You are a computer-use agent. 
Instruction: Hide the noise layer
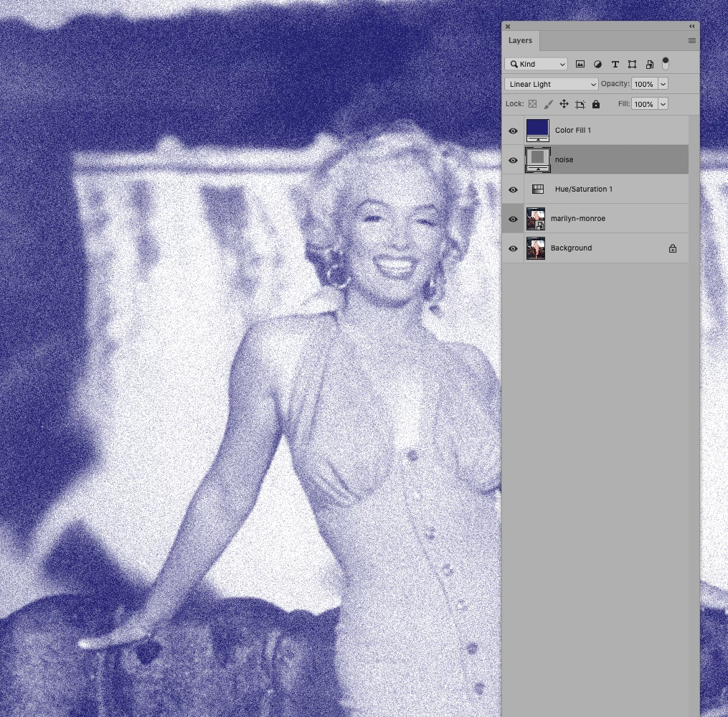coord(513,160)
